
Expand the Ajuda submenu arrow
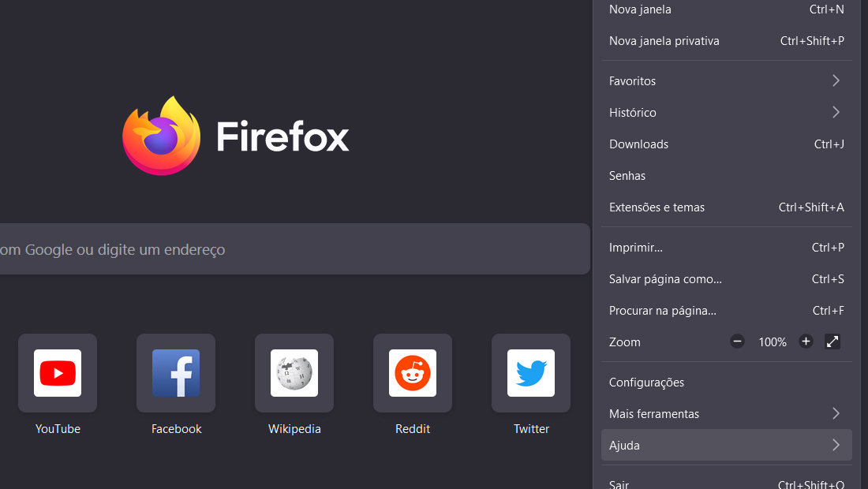(x=836, y=446)
